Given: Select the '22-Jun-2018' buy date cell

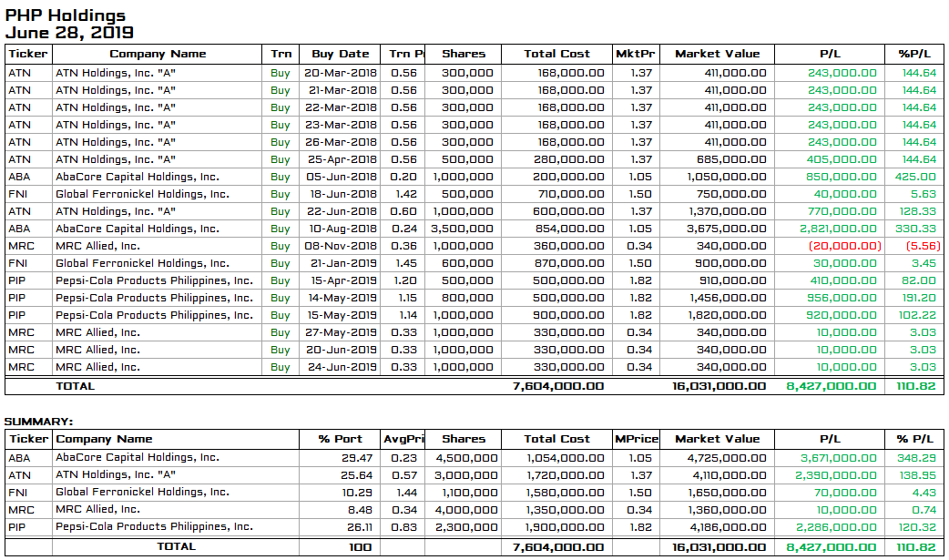Looking at the screenshot, I should [342, 212].
